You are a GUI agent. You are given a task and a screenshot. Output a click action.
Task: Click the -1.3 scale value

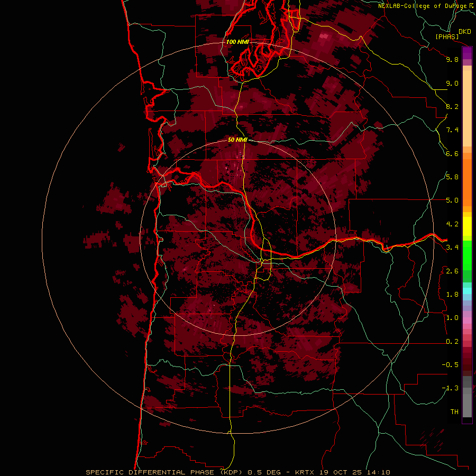point(450,388)
